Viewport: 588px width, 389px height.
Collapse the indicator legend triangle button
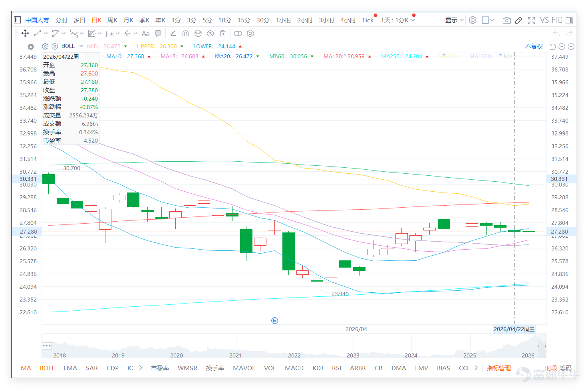(31, 46)
